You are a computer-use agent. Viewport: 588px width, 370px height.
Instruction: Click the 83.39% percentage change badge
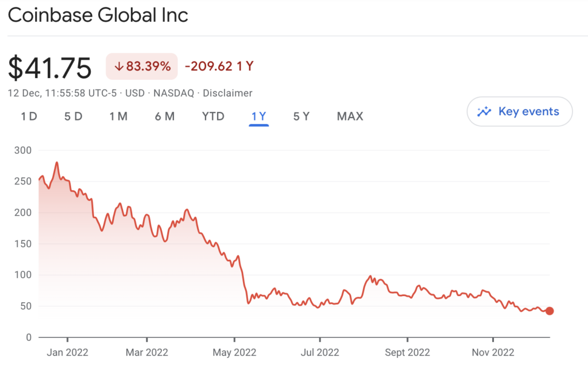pyautogui.click(x=142, y=67)
